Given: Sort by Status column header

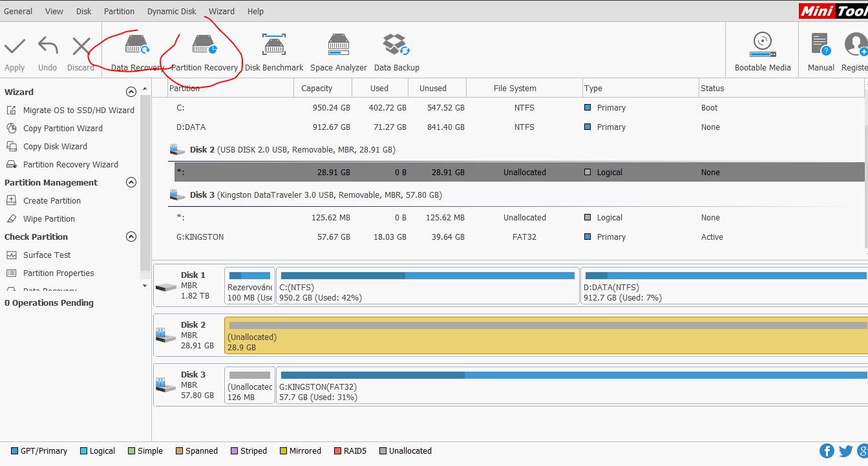Looking at the screenshot, I should [780, 89].
